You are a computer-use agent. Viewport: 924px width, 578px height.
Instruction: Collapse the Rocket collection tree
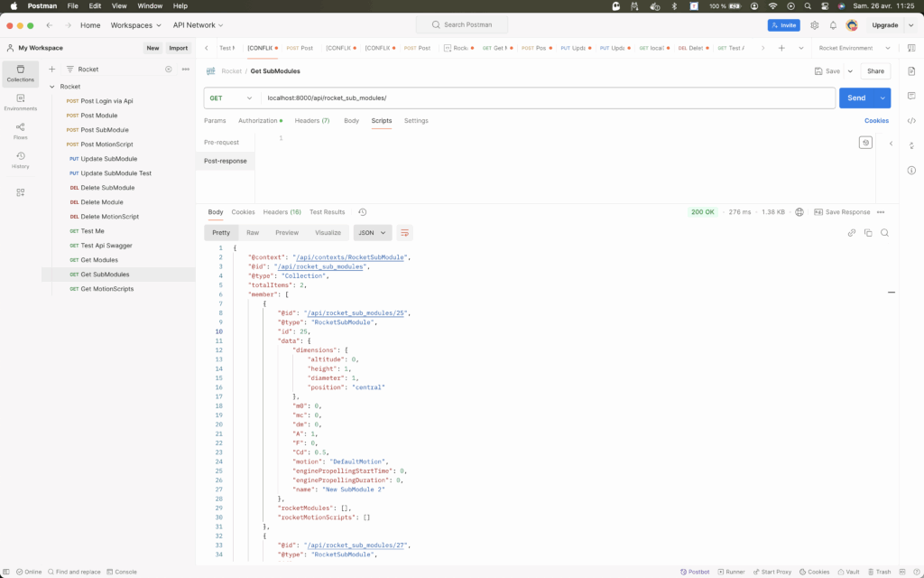tap(51, 87)
